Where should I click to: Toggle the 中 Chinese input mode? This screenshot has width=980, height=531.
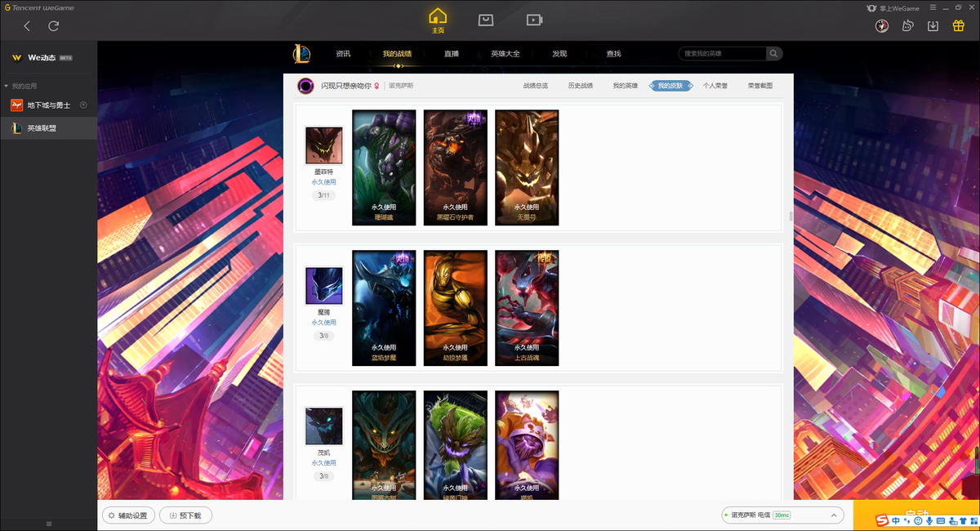pos(896,520)
